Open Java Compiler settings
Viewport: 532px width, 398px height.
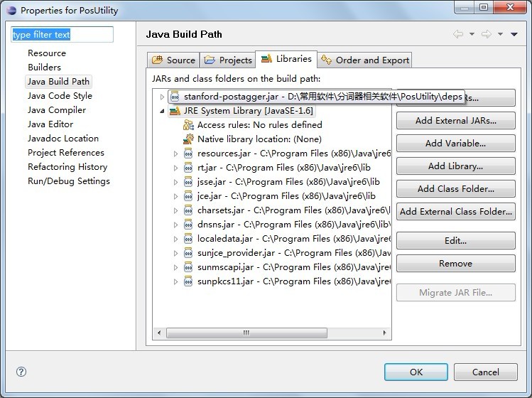(57, 110)
